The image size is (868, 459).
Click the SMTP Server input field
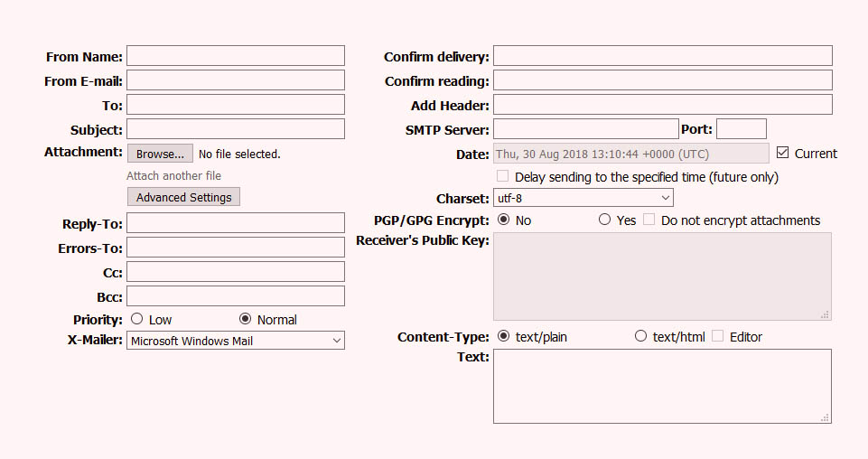(x=586, y=129)
